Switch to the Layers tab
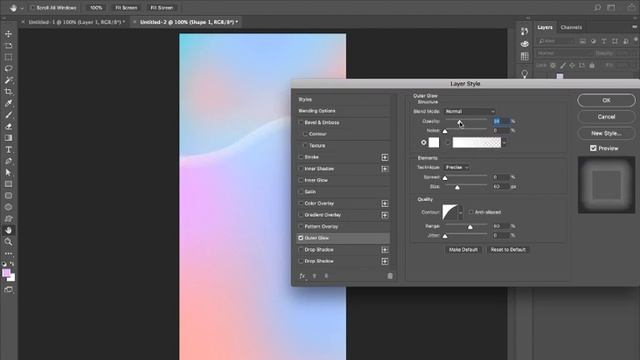This screenshot has width=640, height=360. point(544,27)
